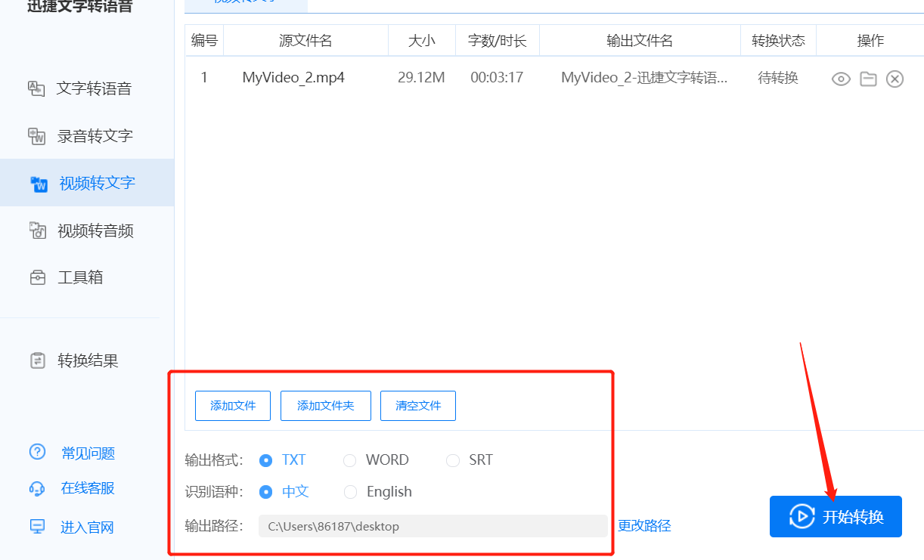Viewport: 924px width, 560px height.
Task: Select WORD output format
Action: click(349, 460)
